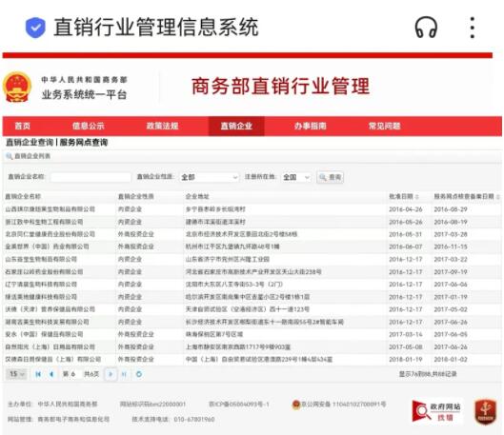Click the 政府网站找错 badge

click(436, 411)
